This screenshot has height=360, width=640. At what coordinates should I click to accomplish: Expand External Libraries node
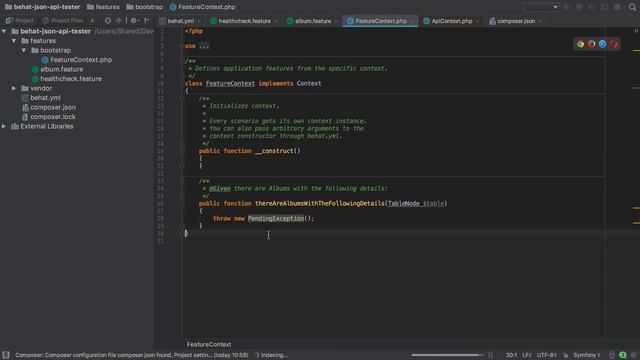(4, 126)
